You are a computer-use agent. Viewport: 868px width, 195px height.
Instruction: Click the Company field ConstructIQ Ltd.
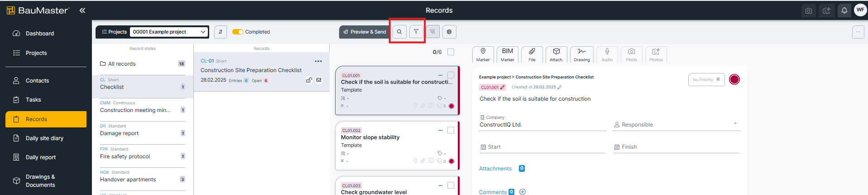point(542,122)
